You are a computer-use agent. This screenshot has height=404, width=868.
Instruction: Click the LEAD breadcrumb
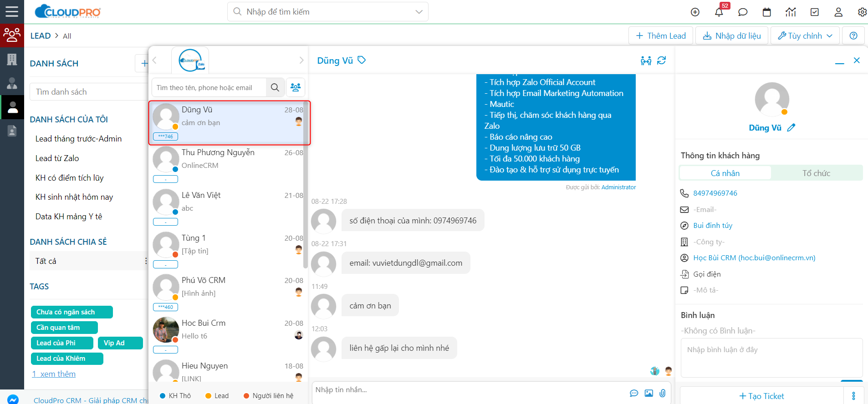tap(41, 35)
